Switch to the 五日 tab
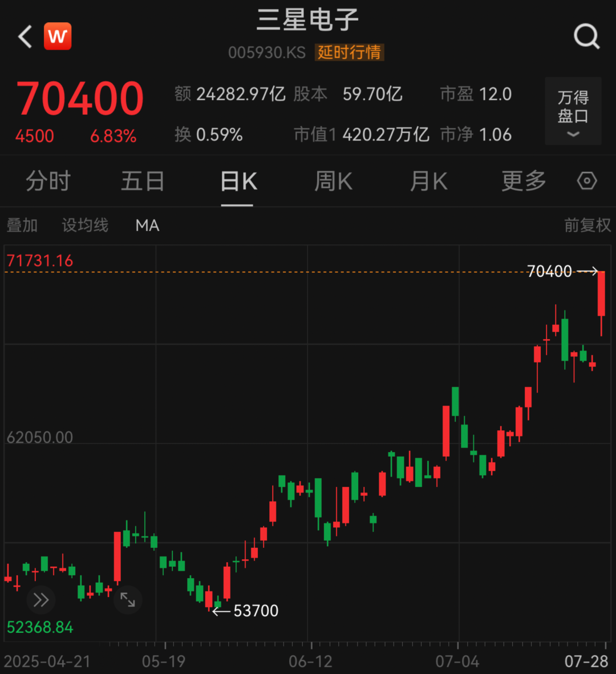Image resolution: width=616 pixels, height=674 pixels. (143, 181)
